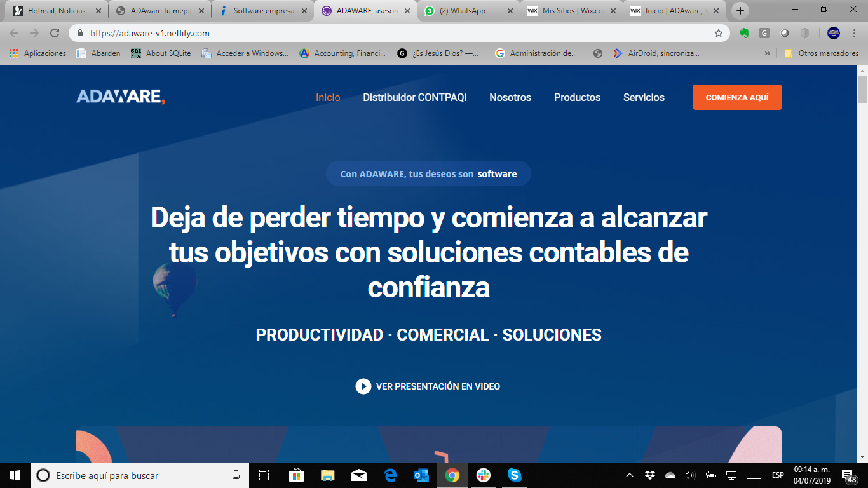Click the address bar URL field
This screenshot has width=868, height=488.
point(381,33)
